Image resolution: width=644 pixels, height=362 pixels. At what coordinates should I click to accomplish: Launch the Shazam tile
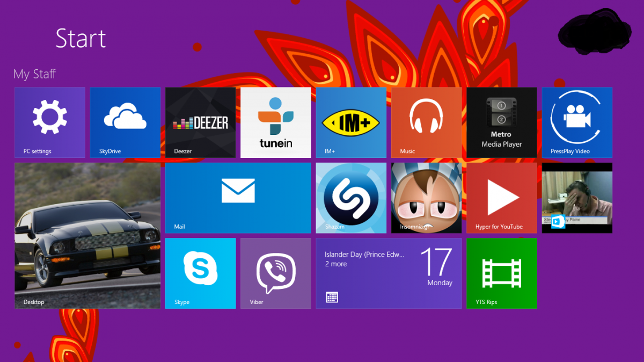(x=351, y=198)
